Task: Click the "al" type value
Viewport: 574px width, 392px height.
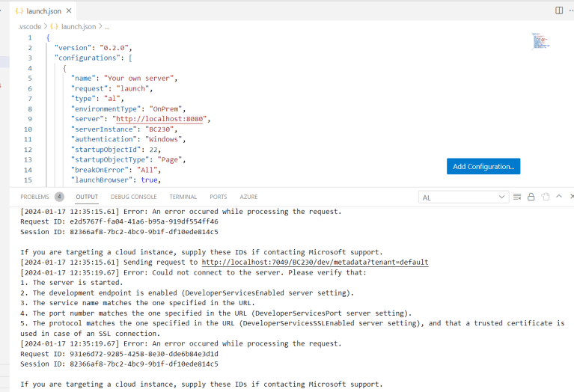Action: coord(112,99)
